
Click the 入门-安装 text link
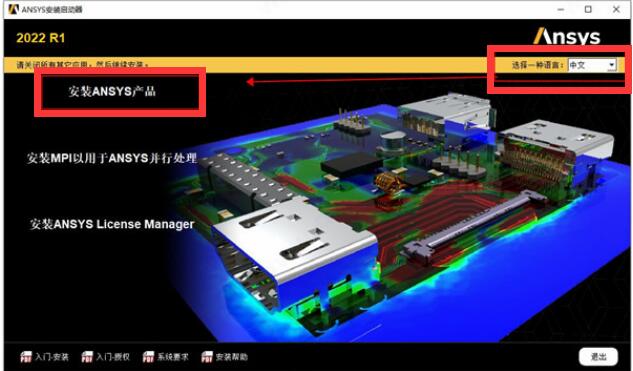point(52,357)
